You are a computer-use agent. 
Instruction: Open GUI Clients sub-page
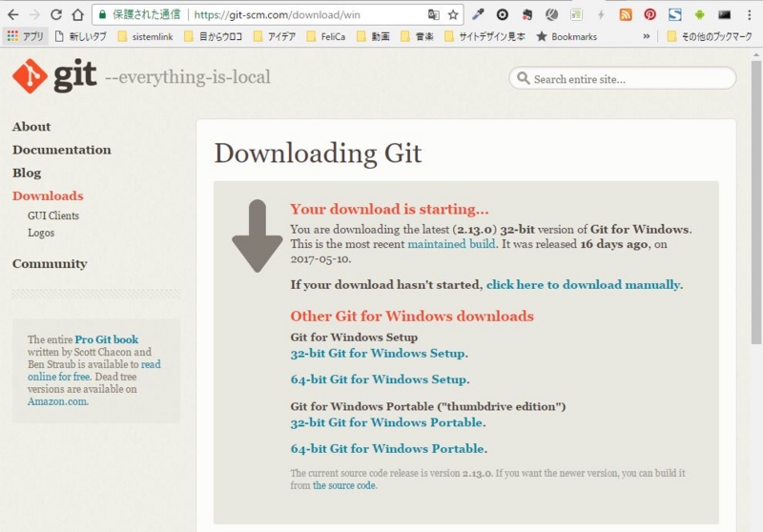click(x=53, y=215)
